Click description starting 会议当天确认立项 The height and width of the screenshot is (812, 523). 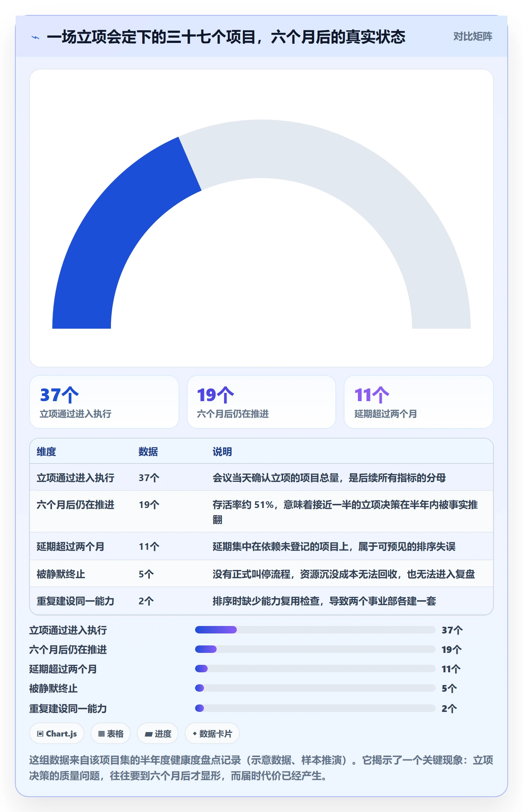click(x=329, y=478)
